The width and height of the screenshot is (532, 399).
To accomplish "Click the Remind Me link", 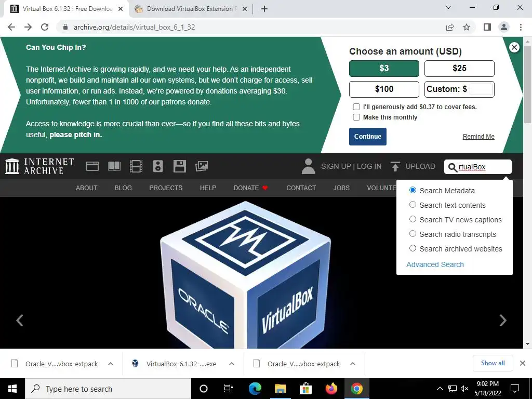I will point(478,137).
